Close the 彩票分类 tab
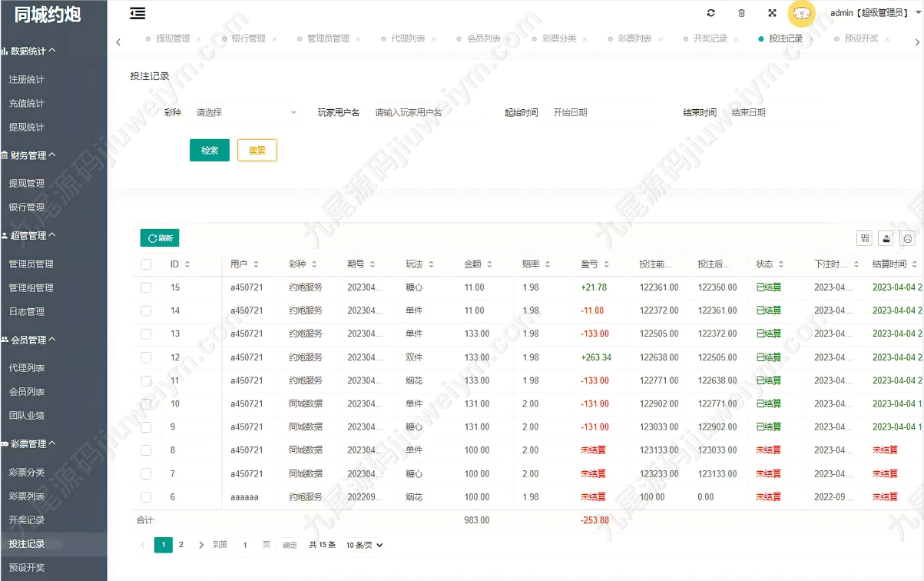This screenshot has width=924, height=581. pos(585,39)
